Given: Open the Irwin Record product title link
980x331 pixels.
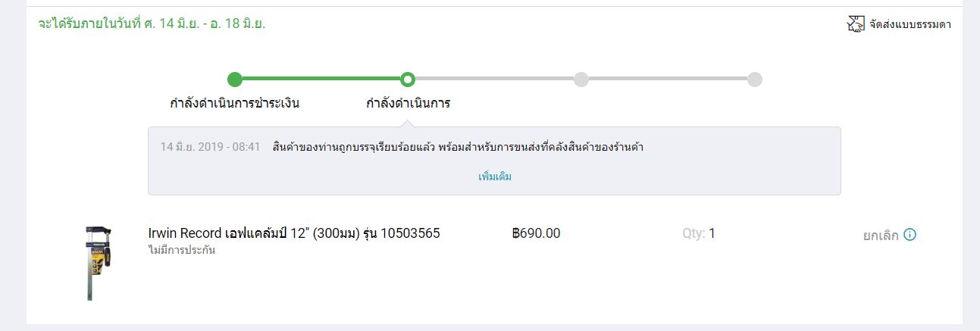Looking at the screenshot, I should click(x=294, y=233).
